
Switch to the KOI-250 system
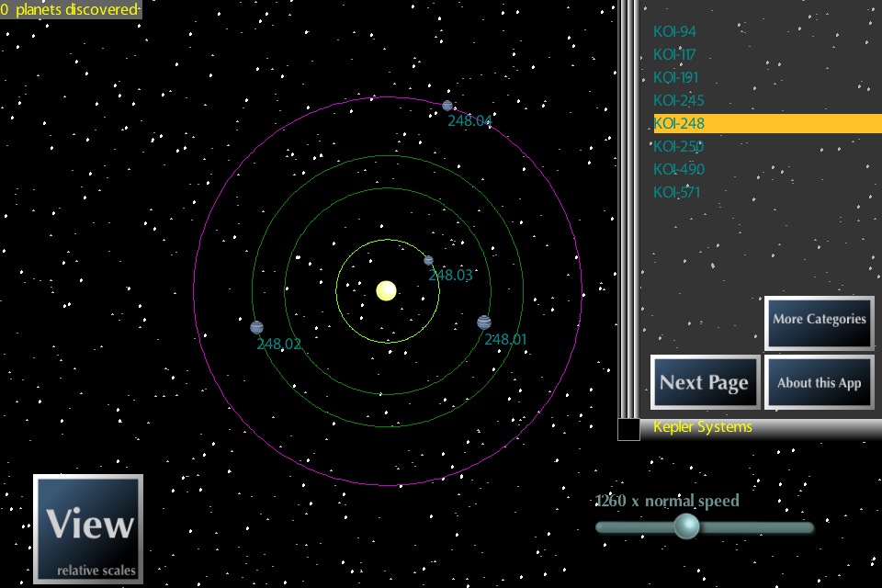point(679,146)
